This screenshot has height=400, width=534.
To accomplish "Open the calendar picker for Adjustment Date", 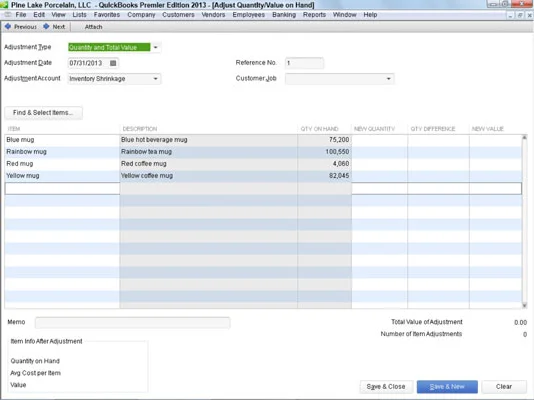I will coord(113,63).
